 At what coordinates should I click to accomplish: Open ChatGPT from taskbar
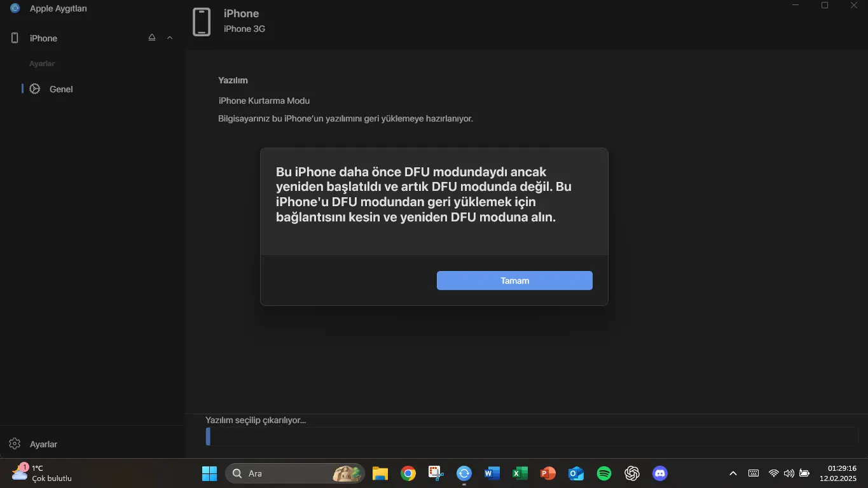point(632,473)
